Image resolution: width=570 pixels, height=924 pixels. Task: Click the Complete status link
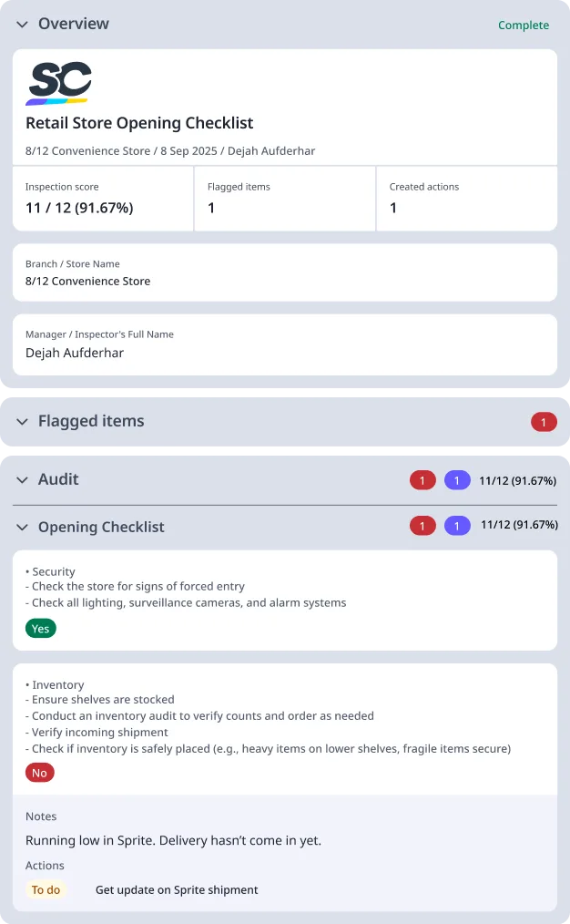[x=524, y=25]
